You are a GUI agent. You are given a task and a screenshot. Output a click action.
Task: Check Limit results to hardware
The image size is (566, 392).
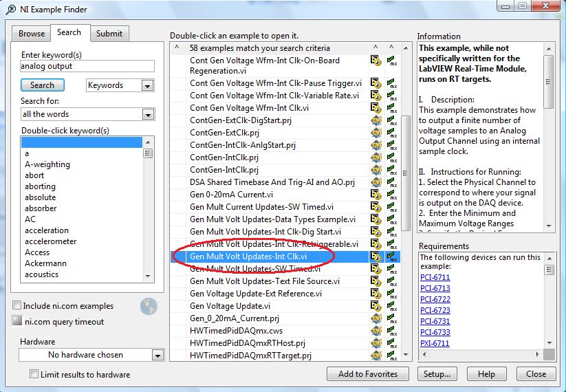click(34, 374)
